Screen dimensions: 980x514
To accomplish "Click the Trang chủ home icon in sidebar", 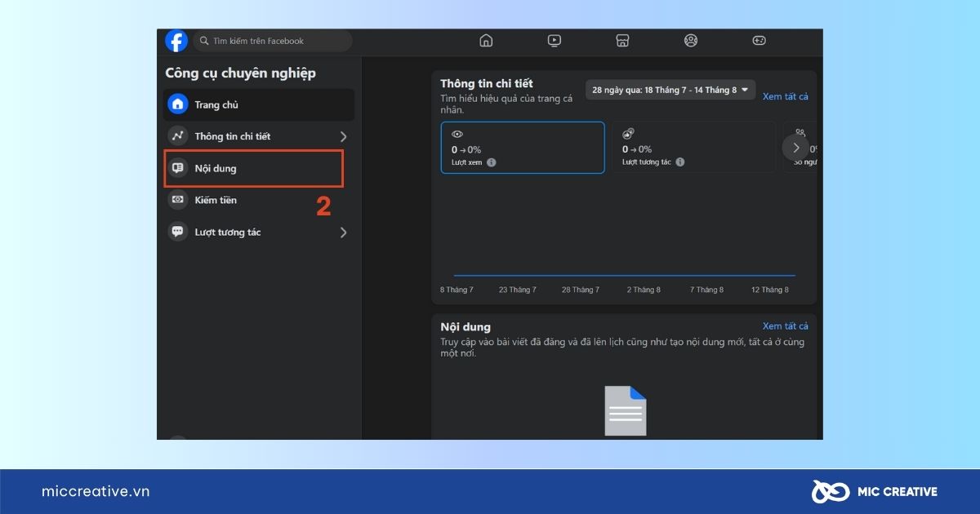I will [x=178, y=104].
